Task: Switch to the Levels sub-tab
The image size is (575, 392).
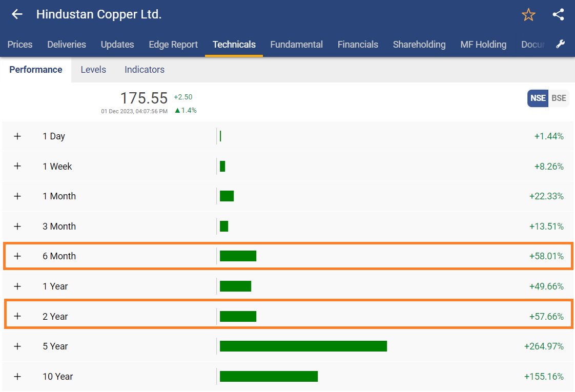Action: (x=93, y=70)
